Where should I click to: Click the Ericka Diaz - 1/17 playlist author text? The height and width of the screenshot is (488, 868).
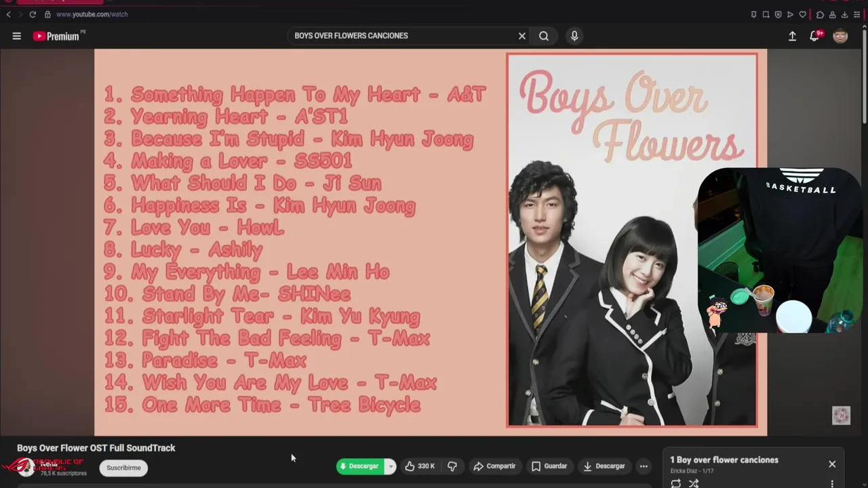pos(692,471)
